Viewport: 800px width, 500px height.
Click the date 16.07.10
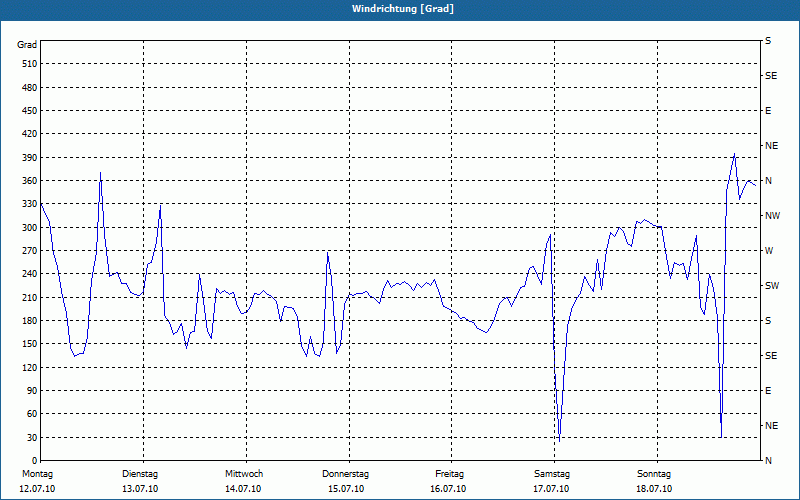coord(448,489)
